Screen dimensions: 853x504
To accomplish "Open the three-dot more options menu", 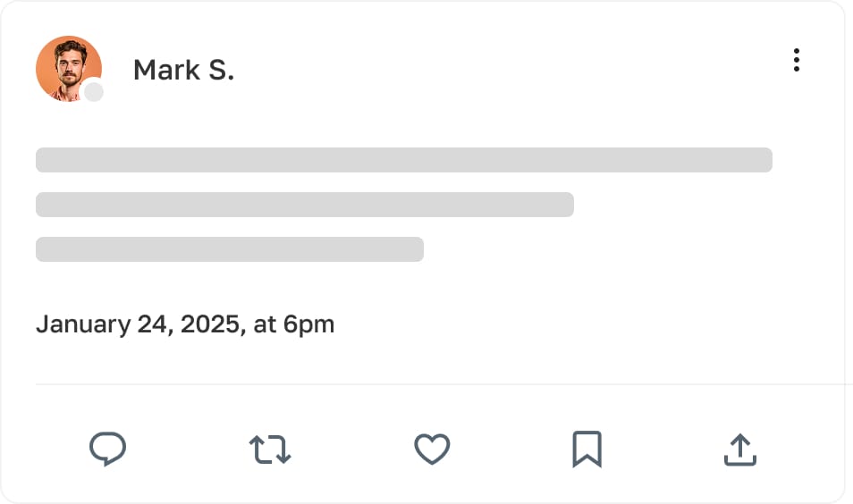I will pos(796,61).
